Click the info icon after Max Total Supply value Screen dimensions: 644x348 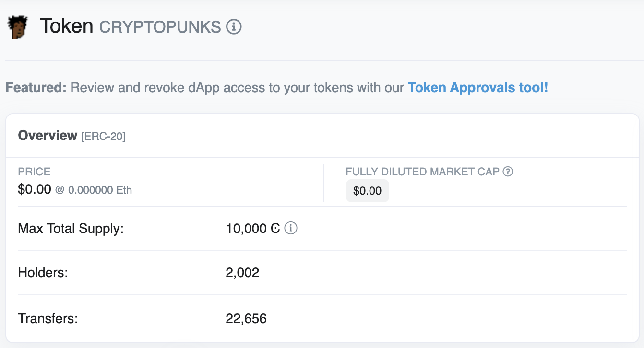pos(291,229)
